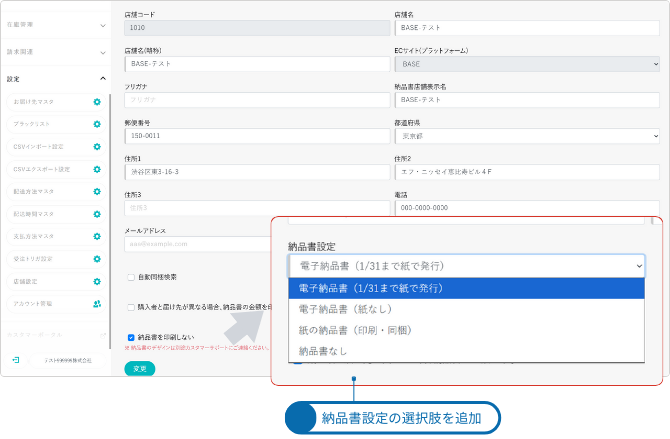Open お届け先マスタ via its gear icon
Image resolution: width=670 pixels, height=439 pixels.
coord(97,102)
